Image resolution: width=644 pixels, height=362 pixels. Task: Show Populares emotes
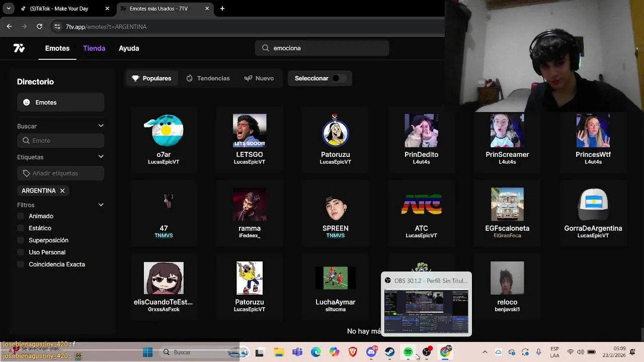coord(151,78)
